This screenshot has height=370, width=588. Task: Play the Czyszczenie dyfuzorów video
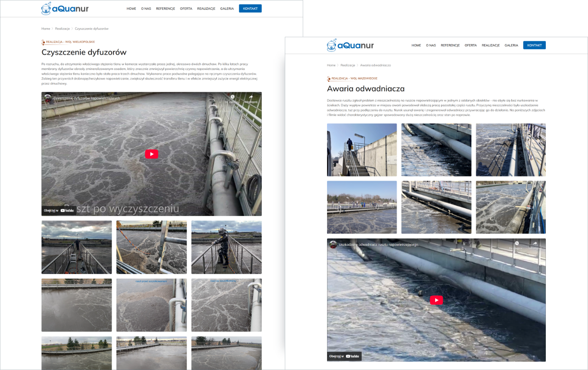click(151, 154)
